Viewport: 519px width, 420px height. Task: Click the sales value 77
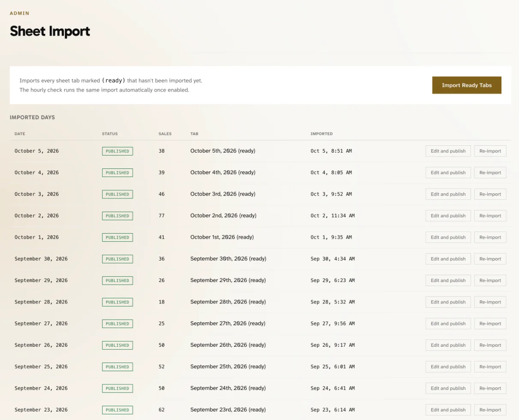(x=162, y=216)
